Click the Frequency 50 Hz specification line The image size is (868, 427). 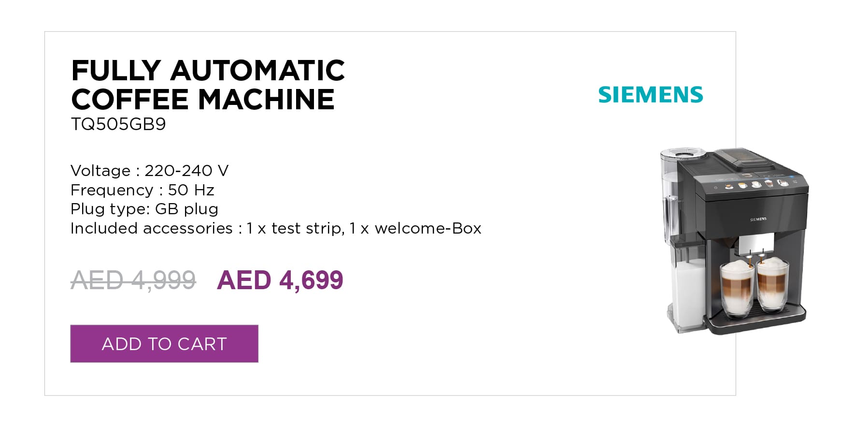point(142,190)
